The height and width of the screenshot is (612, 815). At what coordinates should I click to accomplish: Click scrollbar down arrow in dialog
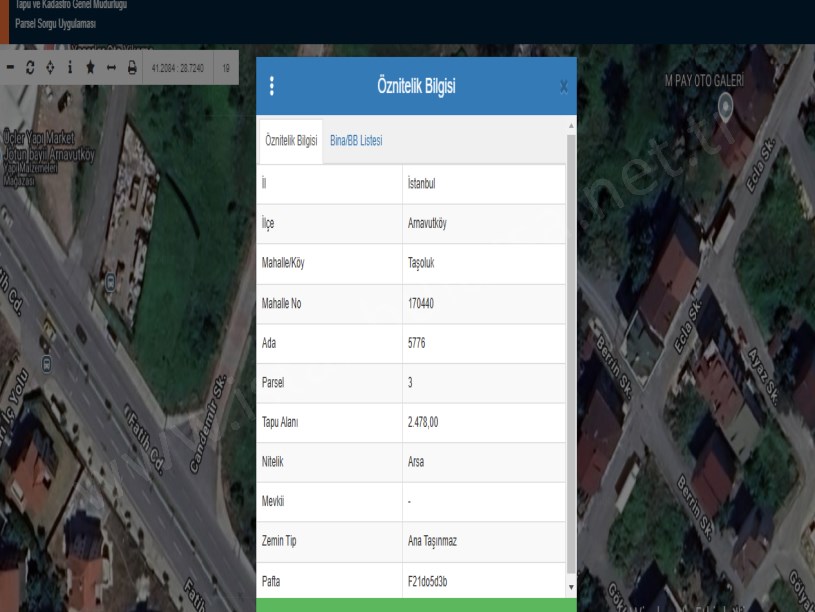571,587
